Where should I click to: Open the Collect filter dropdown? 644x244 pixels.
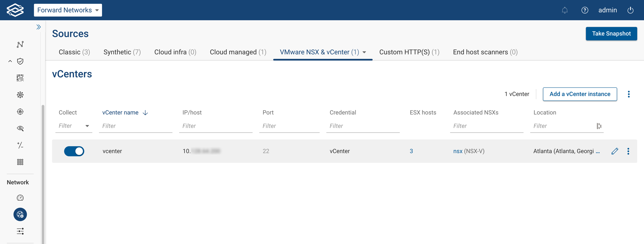point(74,126)
